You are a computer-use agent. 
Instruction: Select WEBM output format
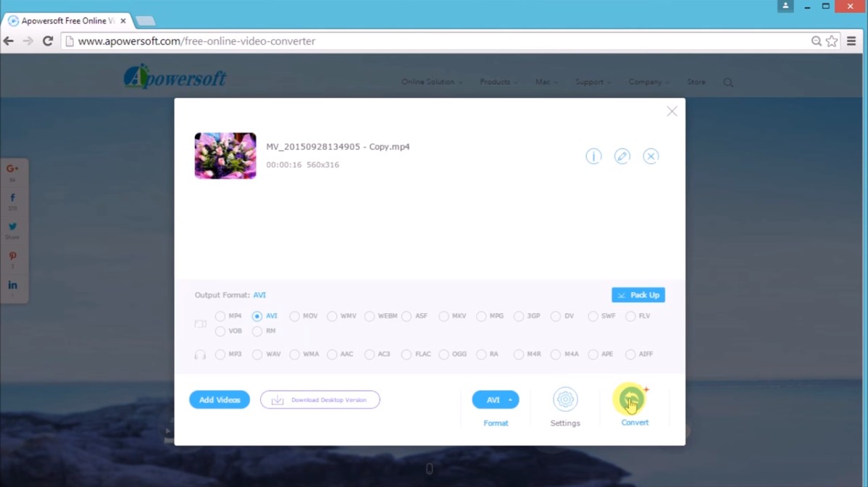click(x=370, y=316)
